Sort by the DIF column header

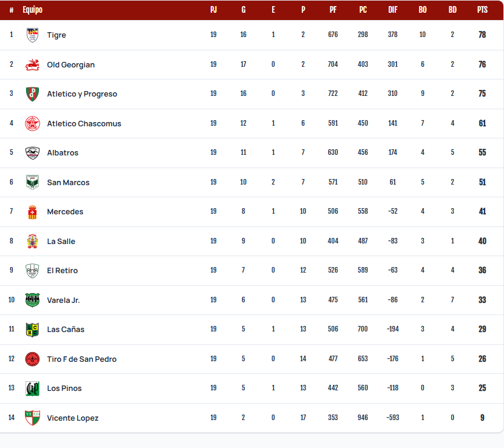393,10
